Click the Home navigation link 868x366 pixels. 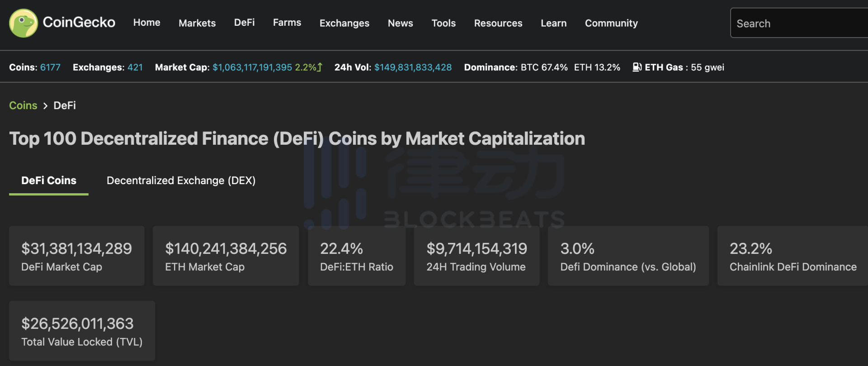click(x=146, y=23)
